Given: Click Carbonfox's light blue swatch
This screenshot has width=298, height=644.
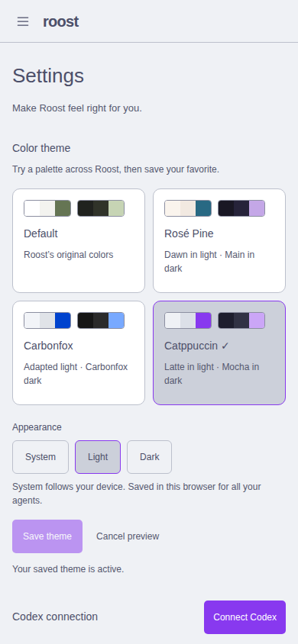Looking at the screenshot, I should [x=47, y=320].
